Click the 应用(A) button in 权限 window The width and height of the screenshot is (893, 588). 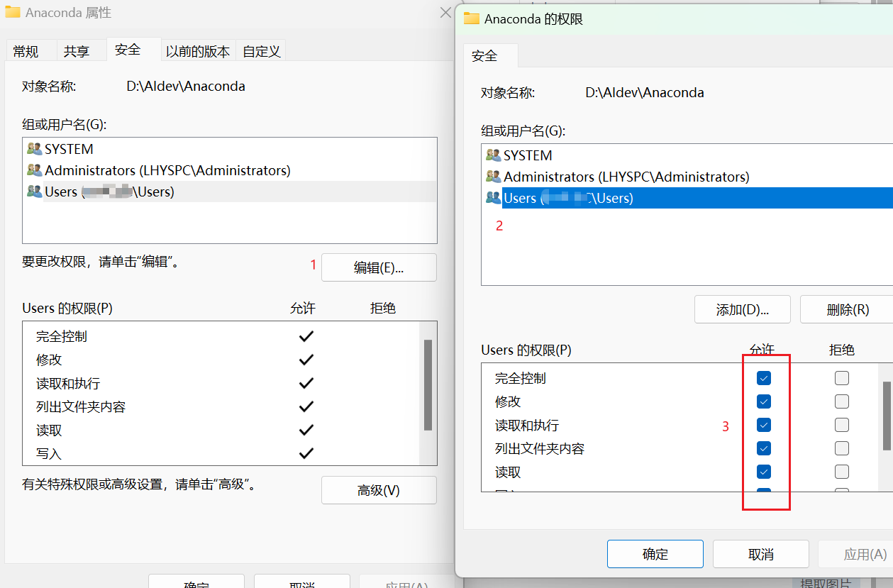(x=855, y=554)
